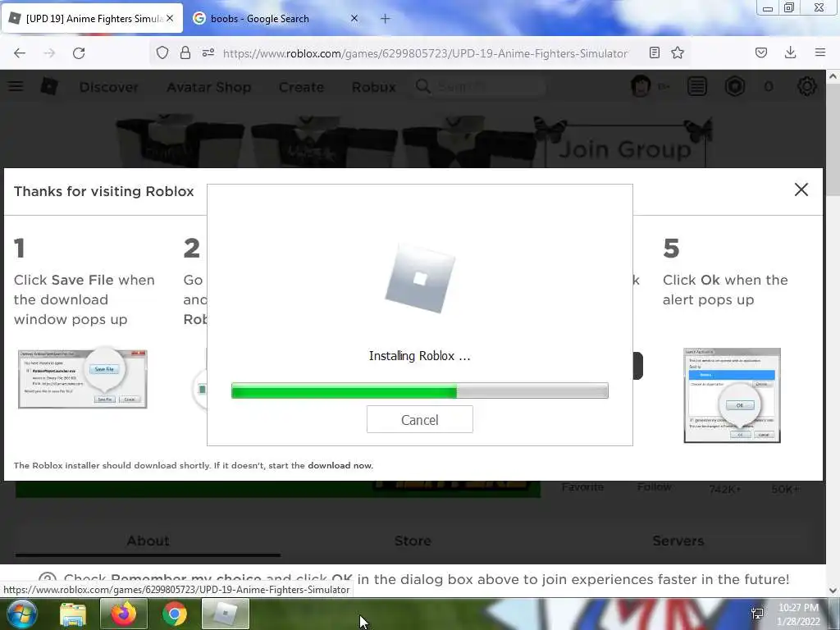Click the Roblox installer taskbar icon
Image resolution: width=840 pixels, height=630 pixels.
tap(226, 614)
